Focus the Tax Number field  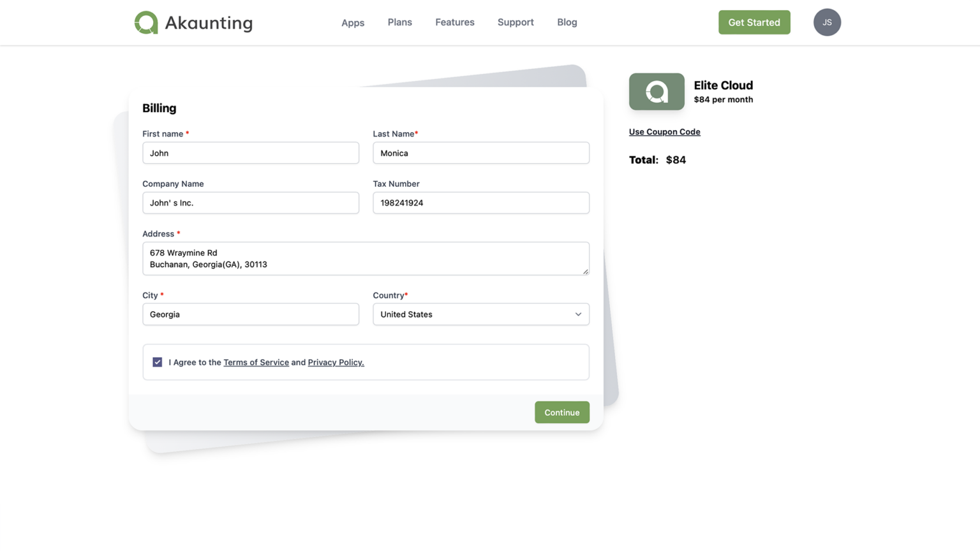tap(481, 203)
